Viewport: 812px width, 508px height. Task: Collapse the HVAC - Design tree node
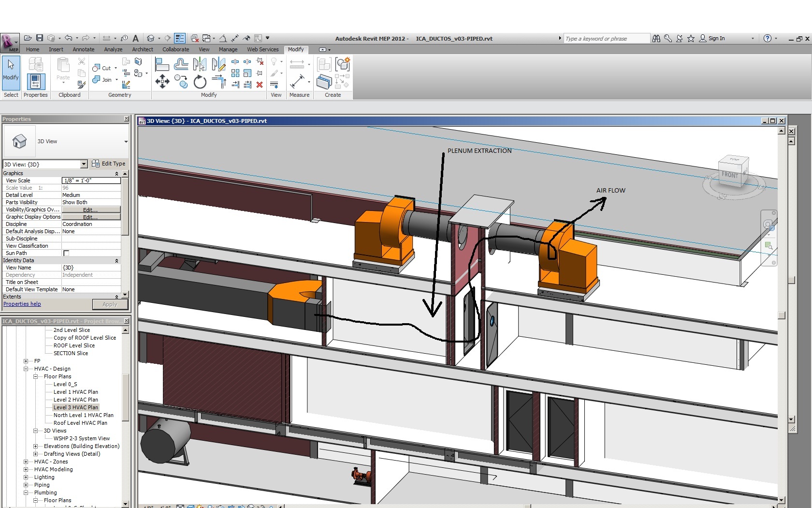tap(26, 369)
